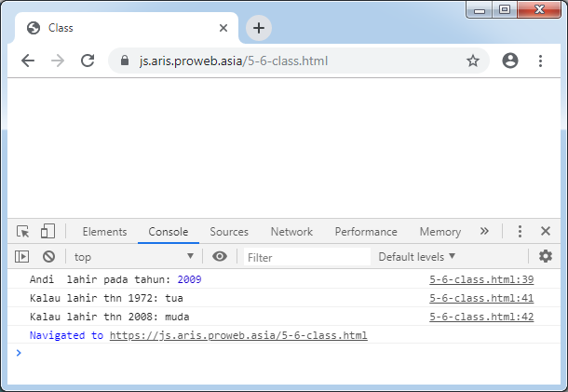Go forward to the next page

click(x=58, y=61)
